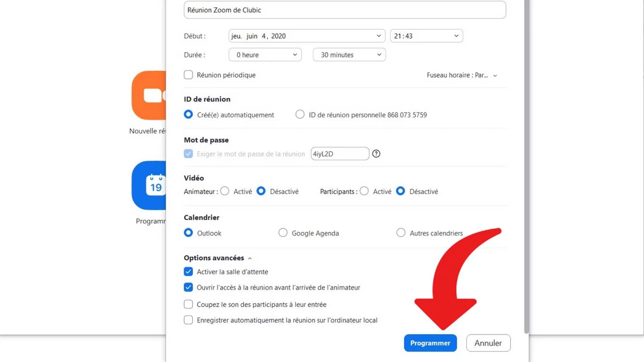Viewport: 644px width, 362px height.
Task: Choose Outlook as calendar
Action: [x=188, y=233]
